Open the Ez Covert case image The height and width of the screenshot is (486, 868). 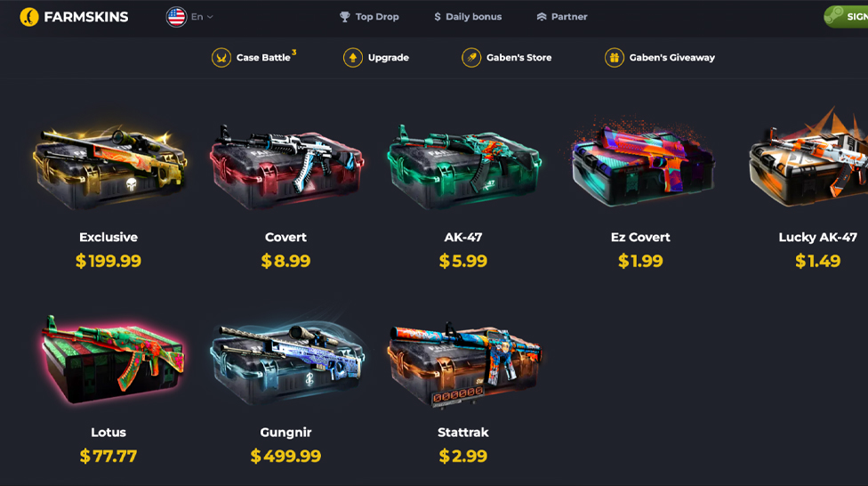tap(642, 162)
